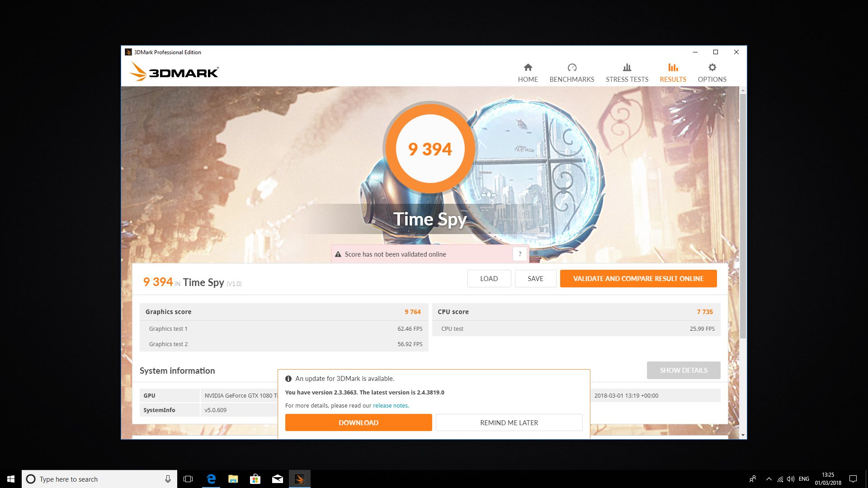Save the Time Spy result
The height and width of the screenshot is (488, 868).
[x=535, y=278]
